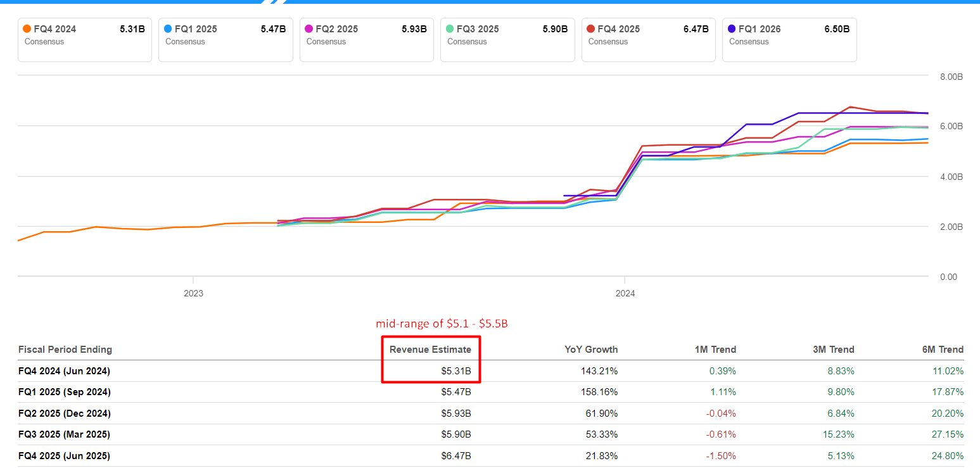980x468 pixels.
Task: Click the 6.00B y-axis label
Action: tap(951, 127)
